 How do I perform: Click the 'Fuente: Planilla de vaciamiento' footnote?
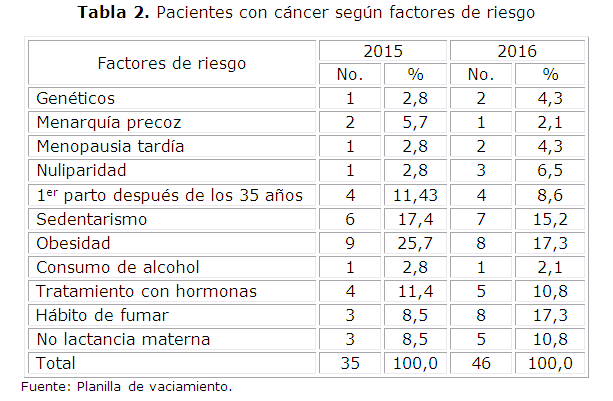tap(125, 386)
